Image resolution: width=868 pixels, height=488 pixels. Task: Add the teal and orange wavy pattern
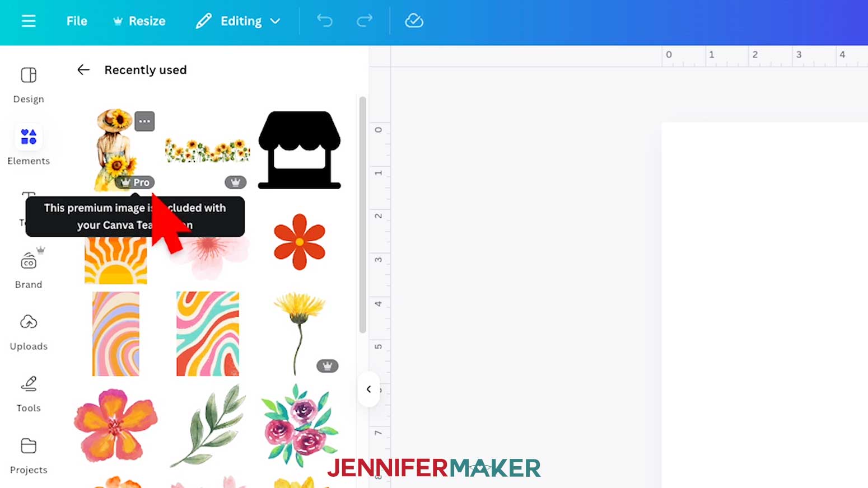tap(208, 334)
